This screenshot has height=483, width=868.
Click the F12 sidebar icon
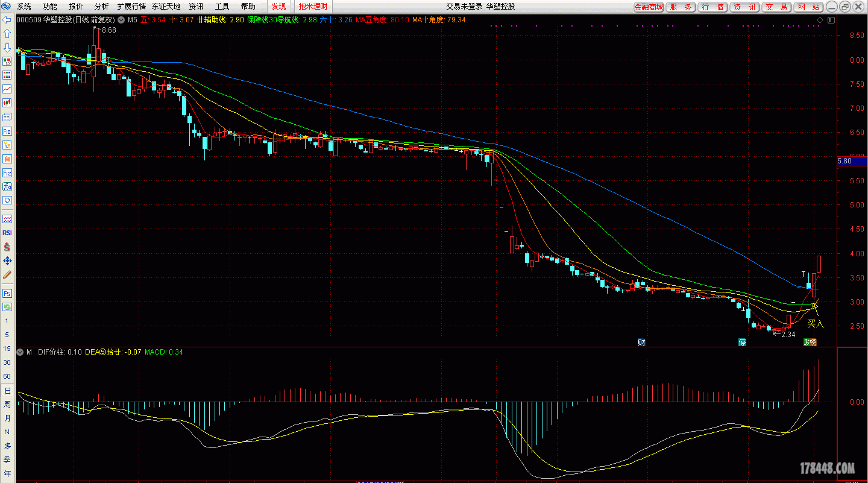point(7,172)
